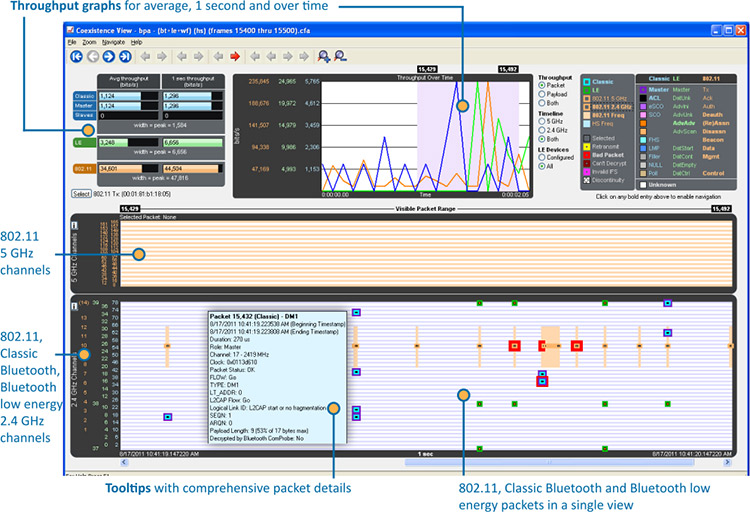Viewport: 750px width, 512px height.
Task: Open the File menu
Action: coord(72,43)
